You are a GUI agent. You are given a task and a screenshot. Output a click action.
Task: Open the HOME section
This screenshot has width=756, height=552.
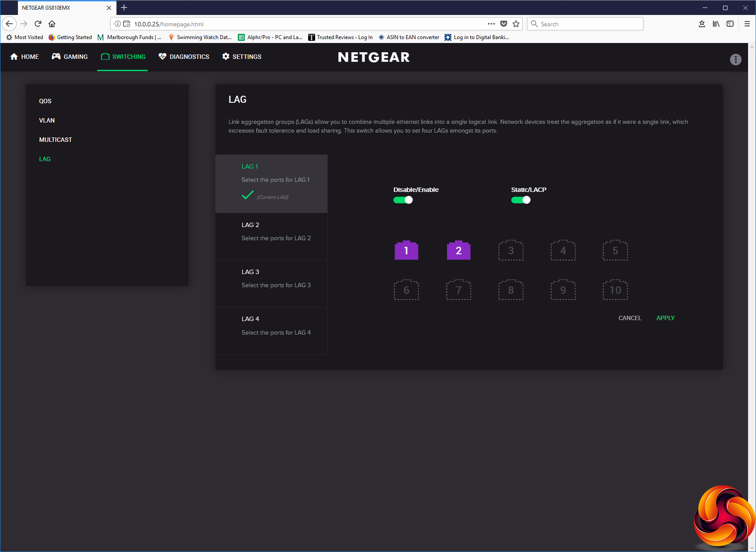pyautogui.click(x=25, y=57)
